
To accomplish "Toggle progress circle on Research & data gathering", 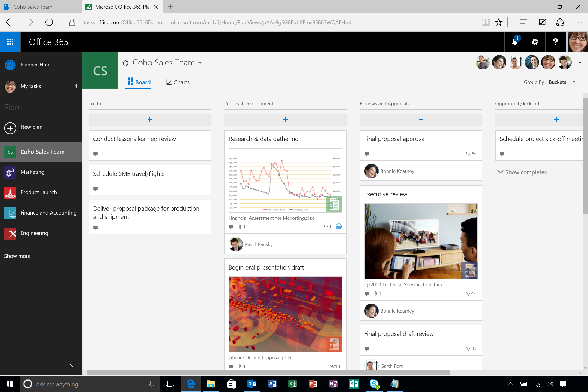I will click(339, 226).
